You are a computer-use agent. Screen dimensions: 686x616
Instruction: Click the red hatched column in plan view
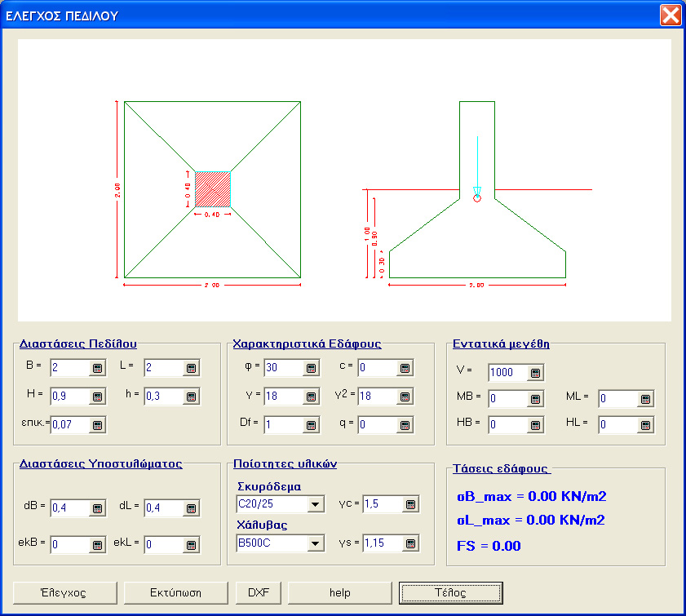[x=213, y=189]
